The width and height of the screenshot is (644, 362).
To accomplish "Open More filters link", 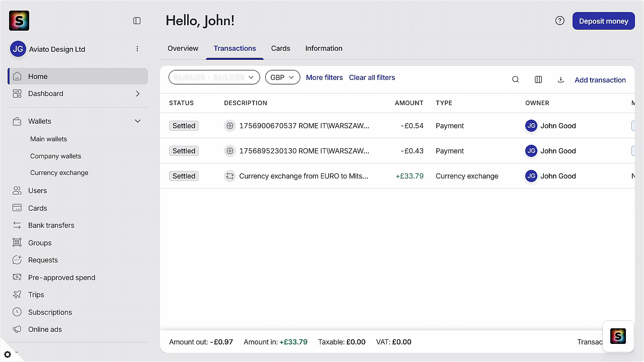I will coord(324,77).
